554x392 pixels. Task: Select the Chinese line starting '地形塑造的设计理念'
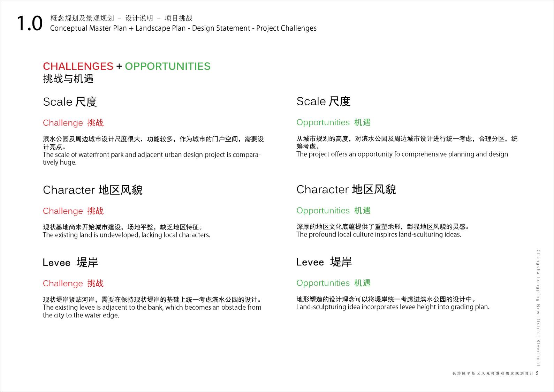386,299
